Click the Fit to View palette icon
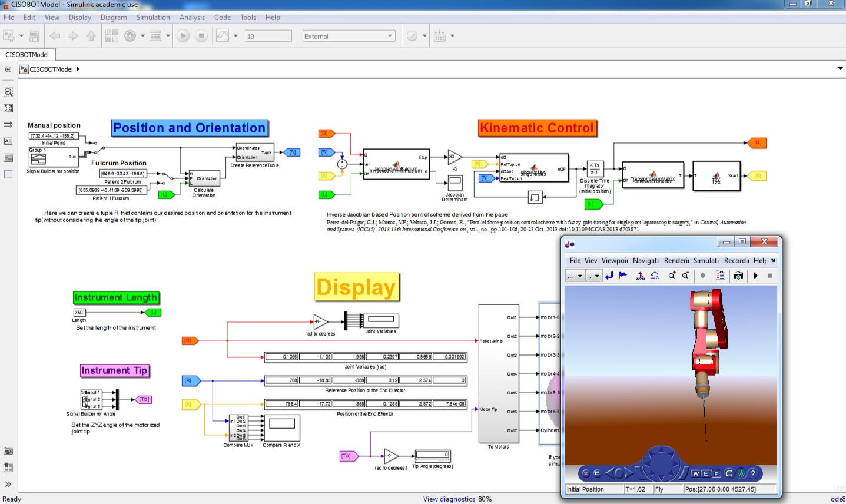Viewport: 846px width, 504px height. pyautogui.click(x=8, y=108)
